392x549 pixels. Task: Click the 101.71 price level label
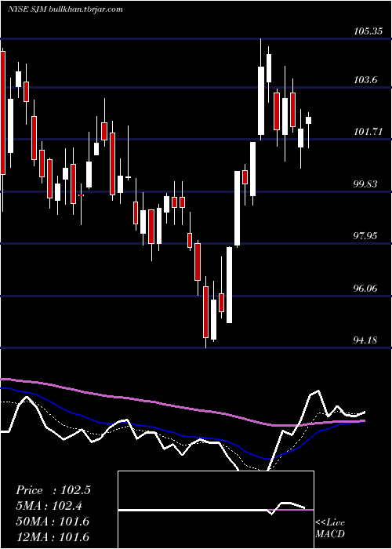(x=368, y=132)
